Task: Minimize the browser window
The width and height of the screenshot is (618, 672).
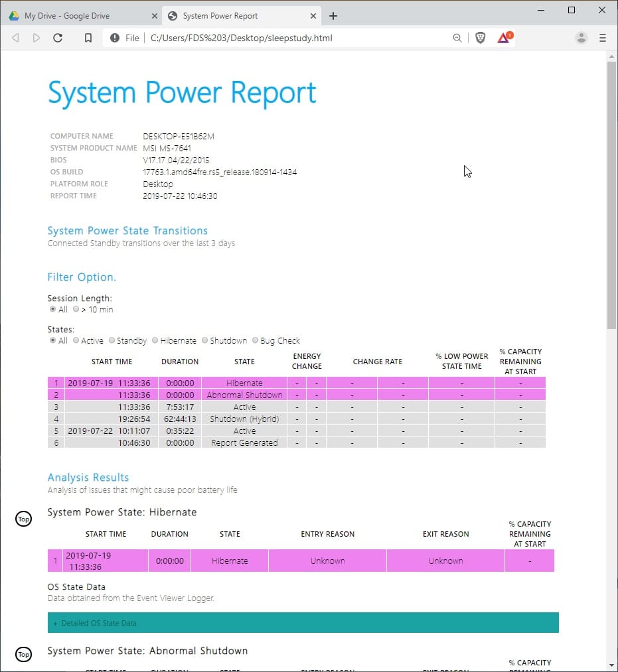Action: 541,10
